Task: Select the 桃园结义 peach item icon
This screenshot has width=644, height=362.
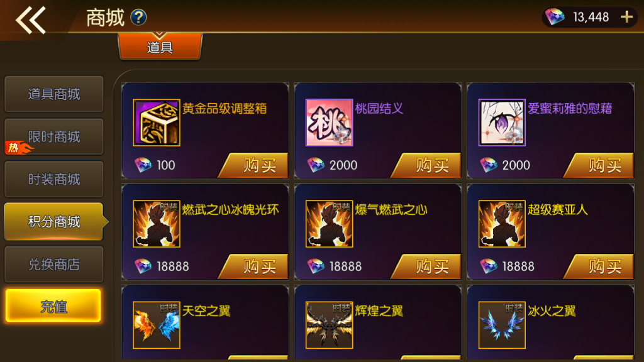Action: [x=329, y=123]
